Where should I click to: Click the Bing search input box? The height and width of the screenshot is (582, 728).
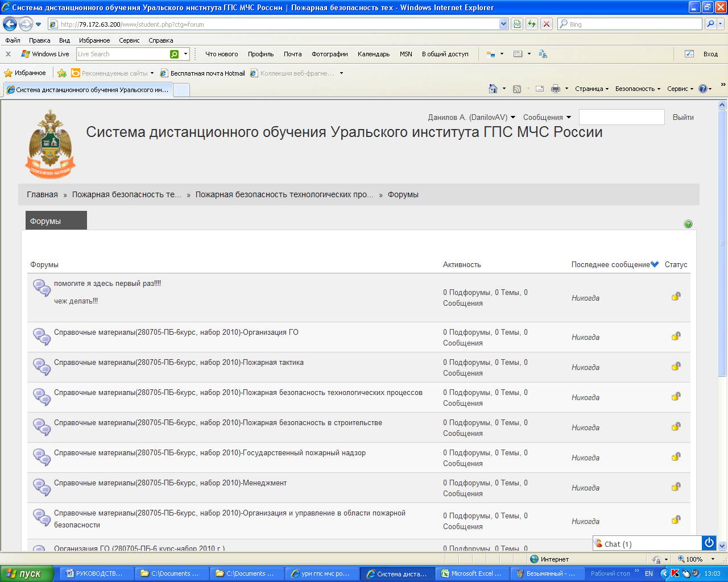click(630, 24)
